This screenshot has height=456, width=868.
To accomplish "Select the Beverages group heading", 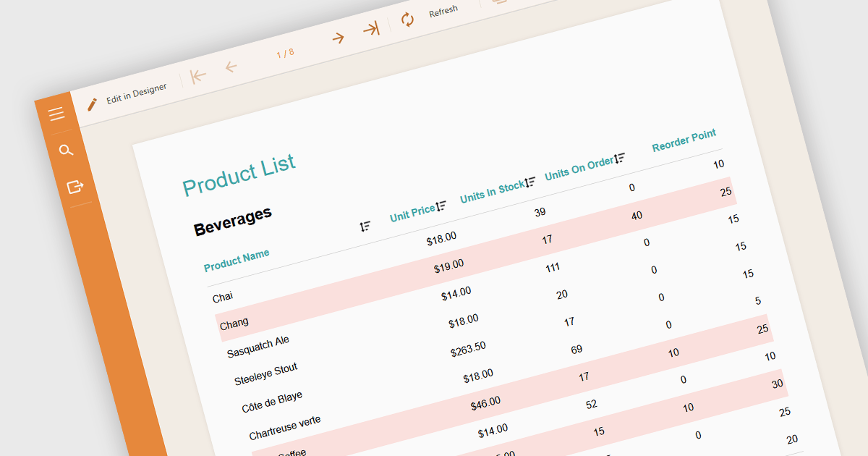I will (x=233, y=221).
